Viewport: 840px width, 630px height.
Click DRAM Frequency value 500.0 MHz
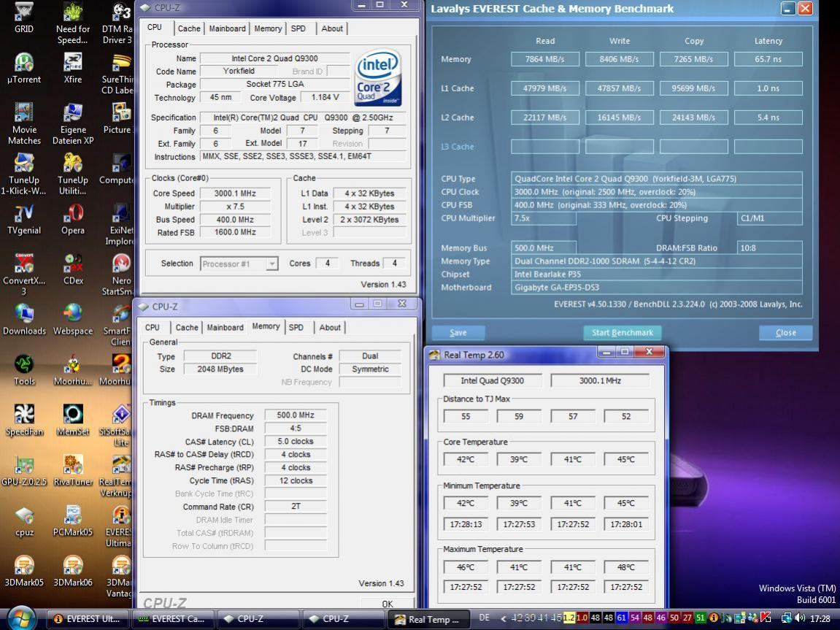296,415
